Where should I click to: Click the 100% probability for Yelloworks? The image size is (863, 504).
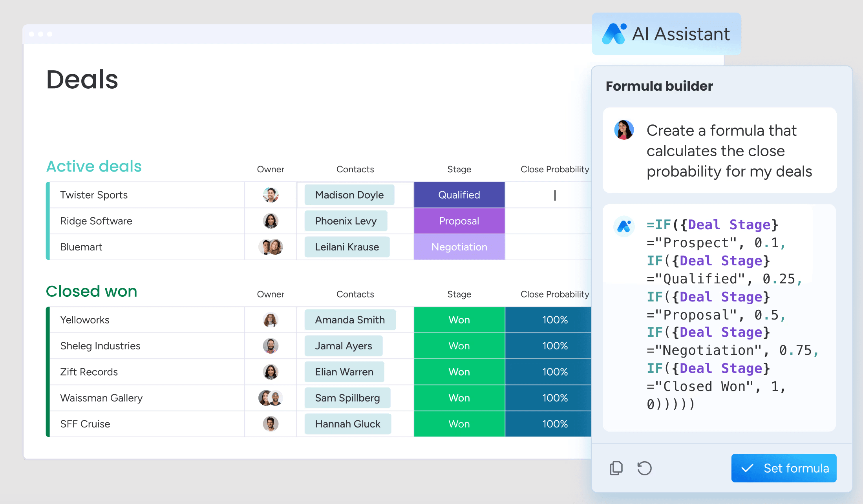tap(548, 320)
